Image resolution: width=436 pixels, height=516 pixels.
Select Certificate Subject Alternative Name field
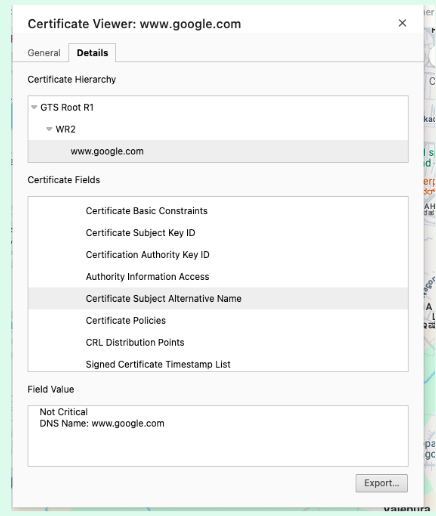218,298
